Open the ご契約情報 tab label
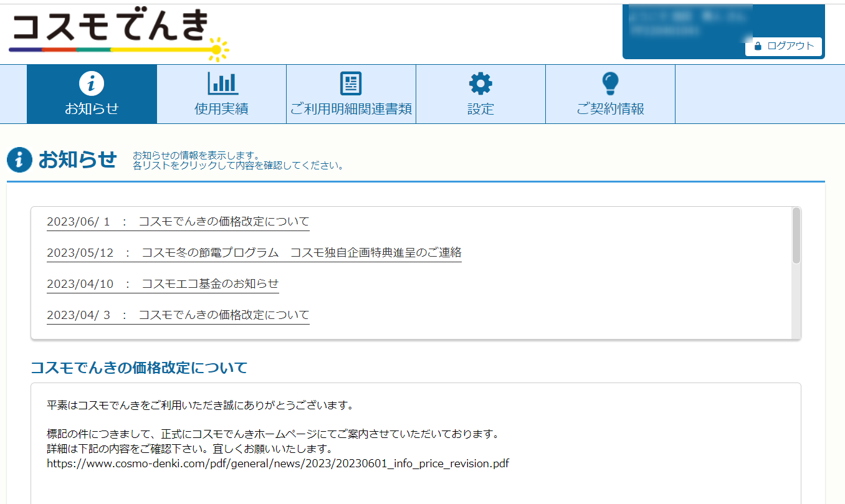The width and height of the screenshot is (845, 504). point(610,109)
